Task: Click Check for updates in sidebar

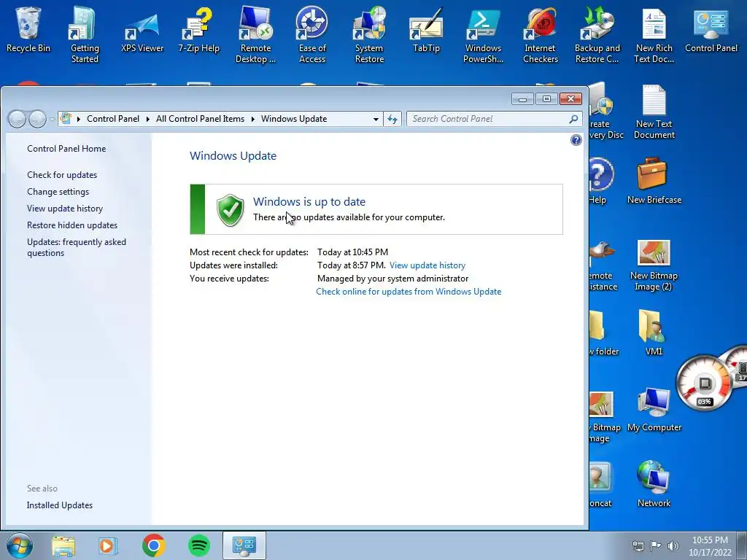Action: point(62,175)
